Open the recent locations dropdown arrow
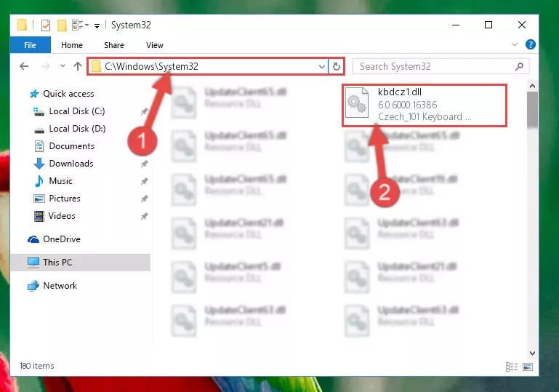 [63, 66]
